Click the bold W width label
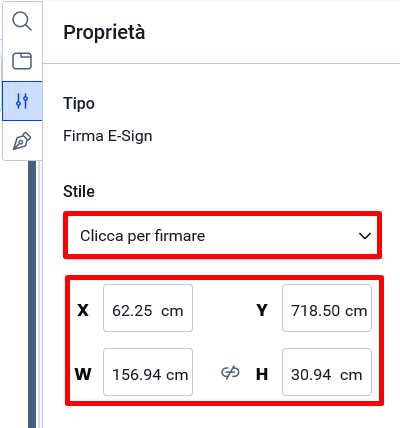This screenshot has height=428, width=400. [83, 374]
